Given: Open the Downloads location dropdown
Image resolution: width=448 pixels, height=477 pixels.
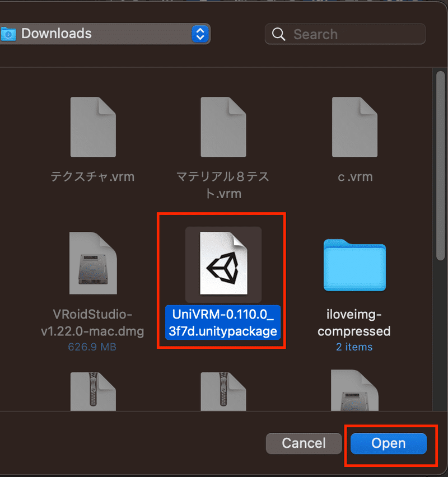Looking at the screenshot, I should [105, 34].
